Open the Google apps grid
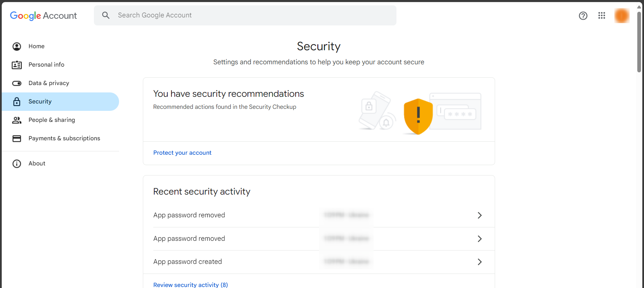The width and height of the screenshot is (644, 288). (x=601, y=15)
